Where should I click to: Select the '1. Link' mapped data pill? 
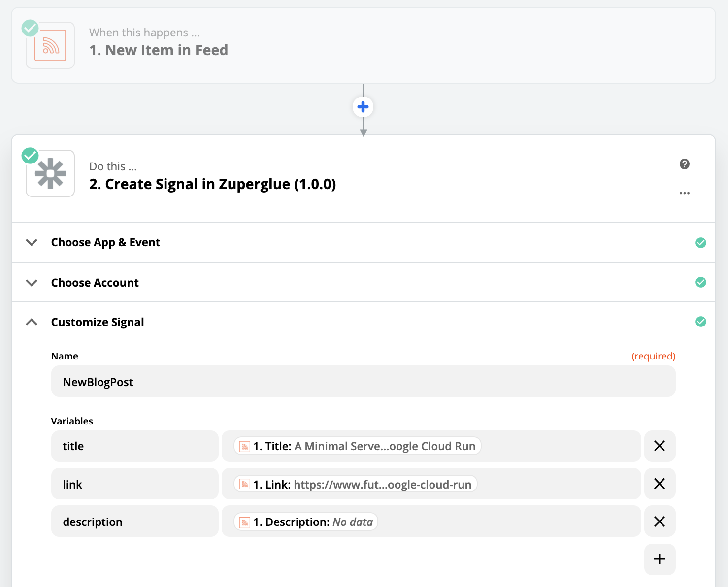click(355, 484)
